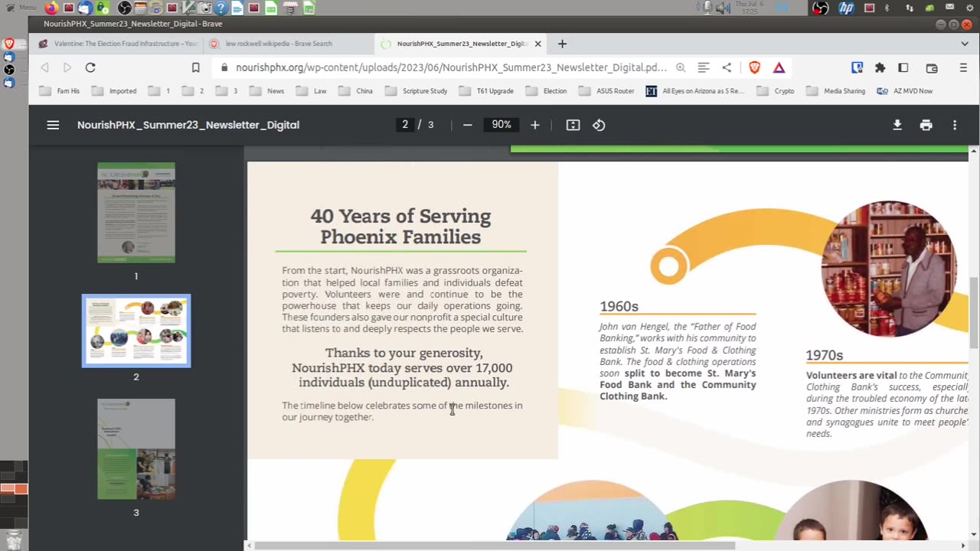This screenshot has height=551, width=980.
Task: Open the network connections tray icon
Action: click(909, 8)
